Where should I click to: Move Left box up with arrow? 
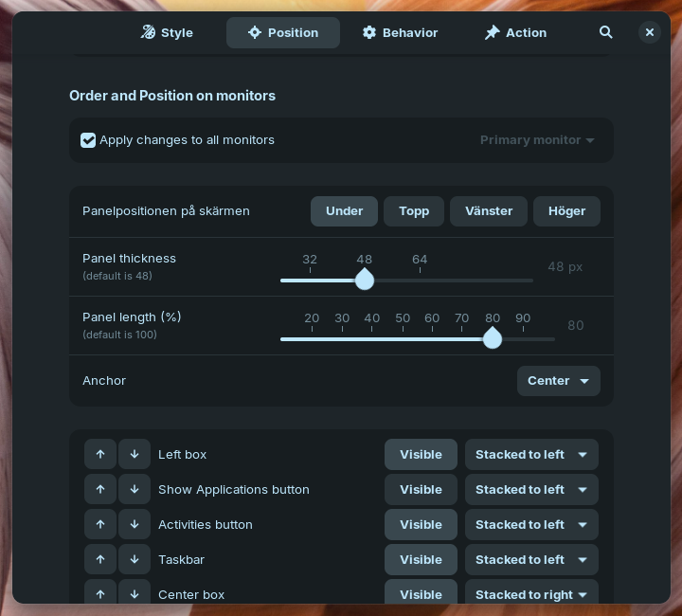pyautogui.click(x=100, y=454)
